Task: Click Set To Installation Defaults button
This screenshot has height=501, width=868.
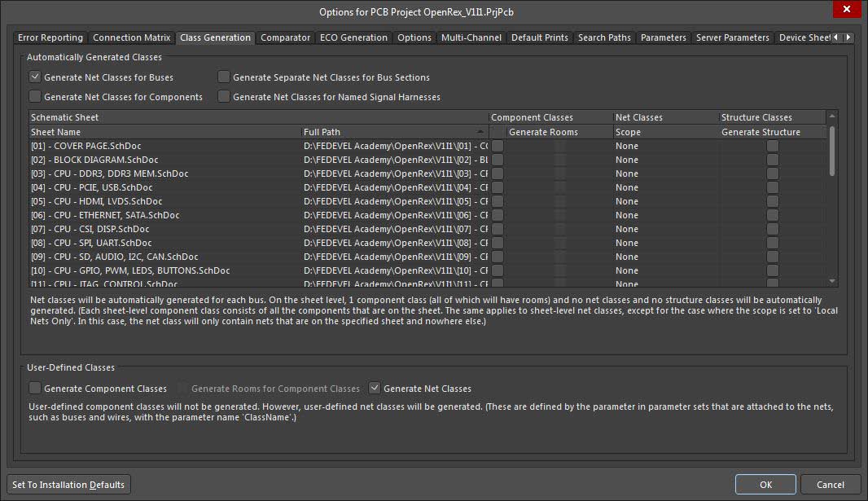Action: (x=68, y=485)
